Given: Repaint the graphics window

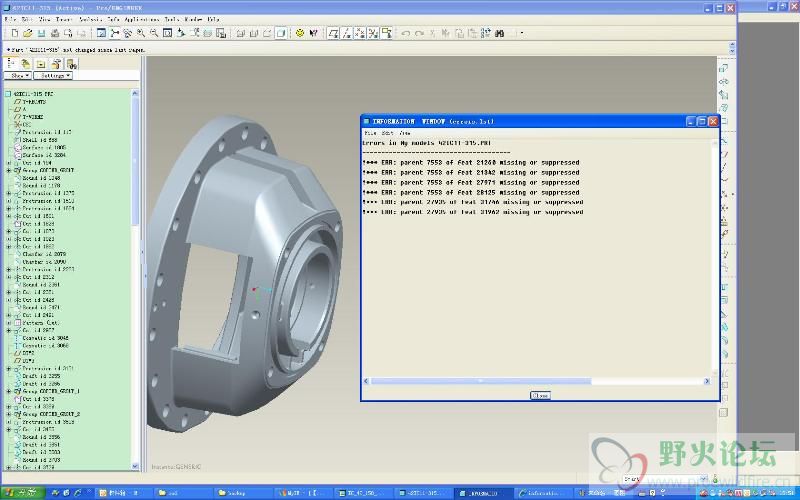Looking at the screenshot, I should (101, 33).
